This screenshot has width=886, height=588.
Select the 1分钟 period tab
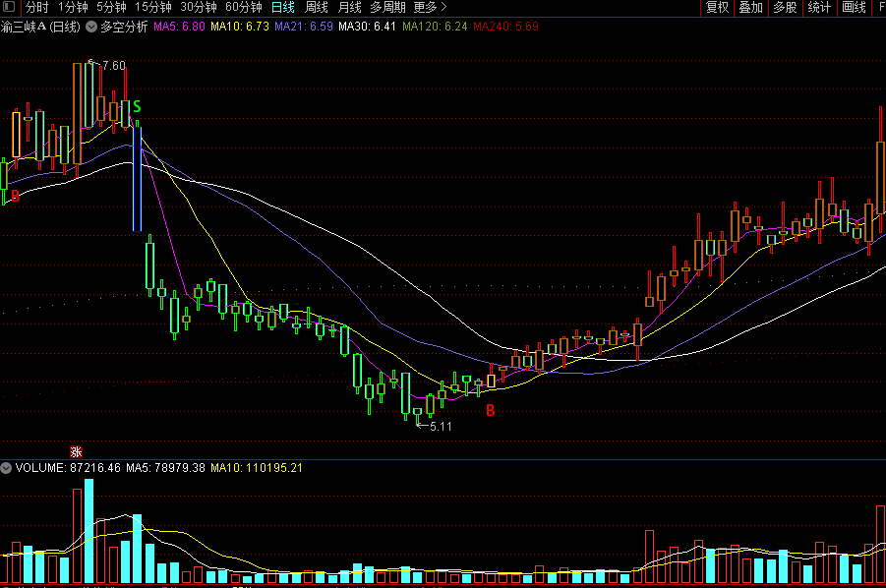click(73, 7)
